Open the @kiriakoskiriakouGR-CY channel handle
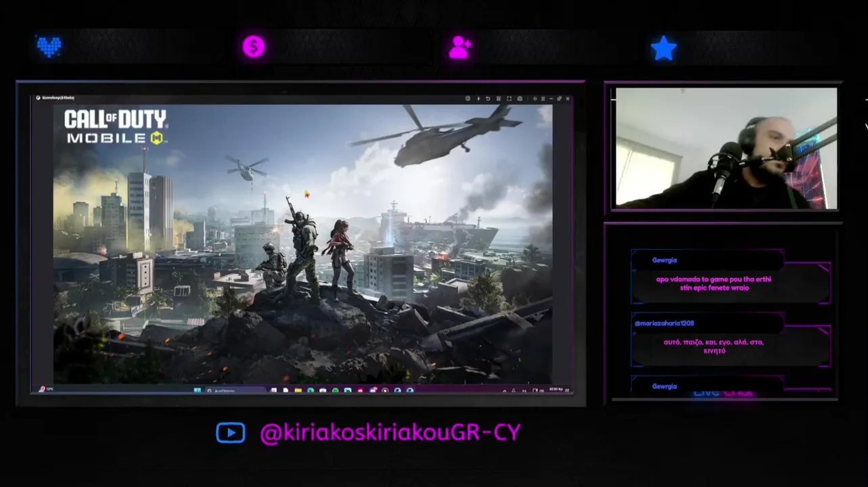This screenshot has height=487, width=868. (390, 433)
